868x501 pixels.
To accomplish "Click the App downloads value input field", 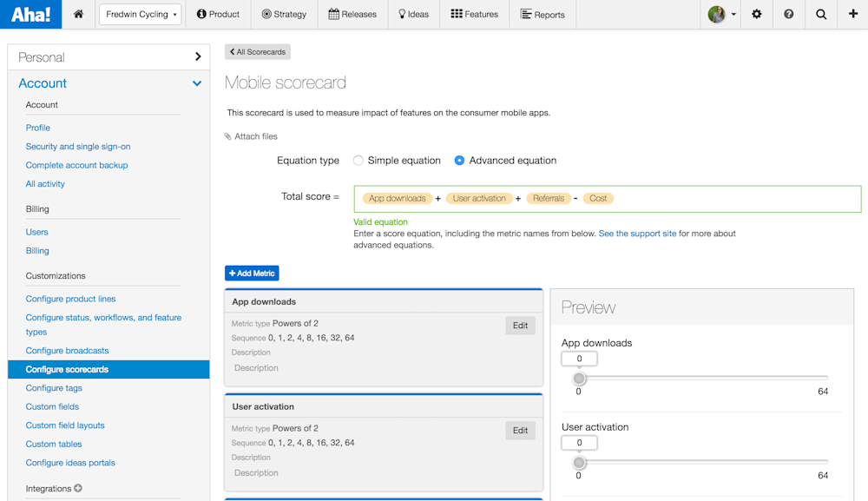I will coord(579,358).
